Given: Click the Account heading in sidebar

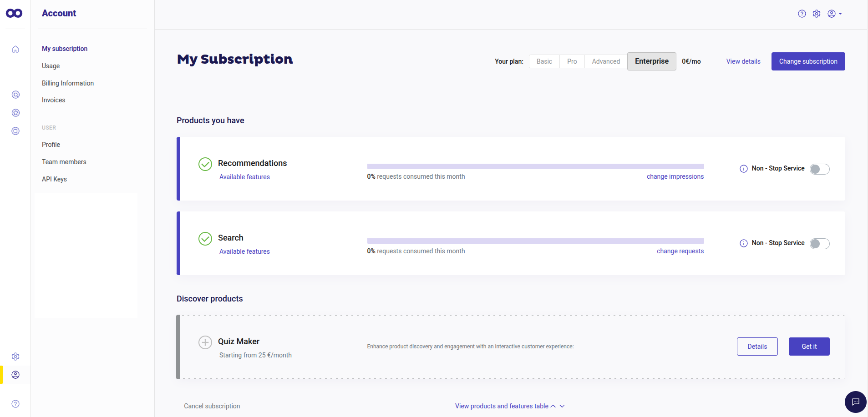Looking at the screenshot, I should pyautogui.click(x=59, y=13).
